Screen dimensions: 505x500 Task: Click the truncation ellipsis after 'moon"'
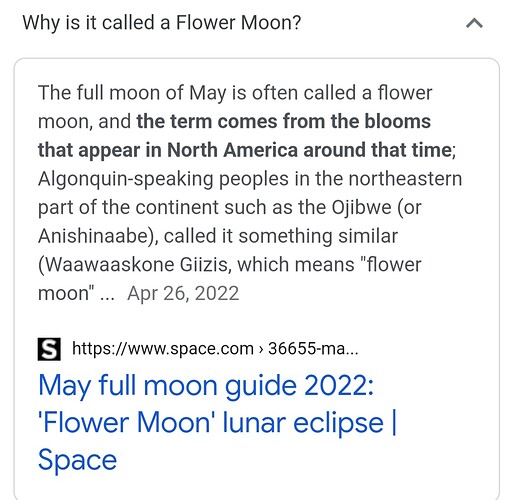coord(107,297)
